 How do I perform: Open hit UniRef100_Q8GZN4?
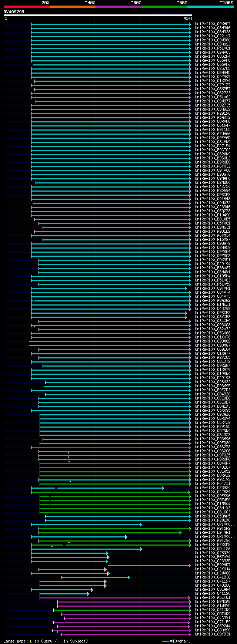coord(213,57)
